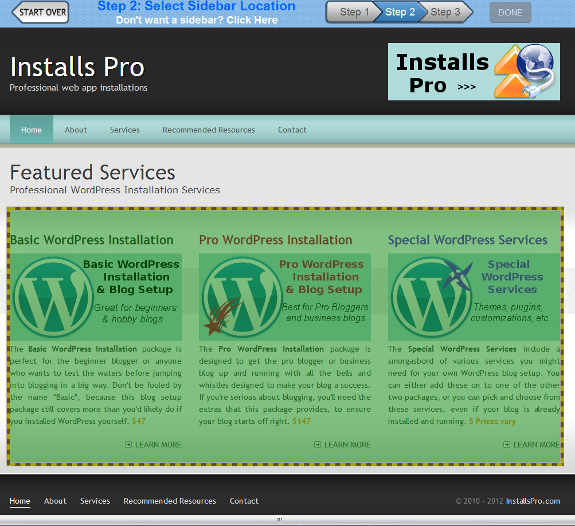Click About in footer navigation

[x=55, y=501]
